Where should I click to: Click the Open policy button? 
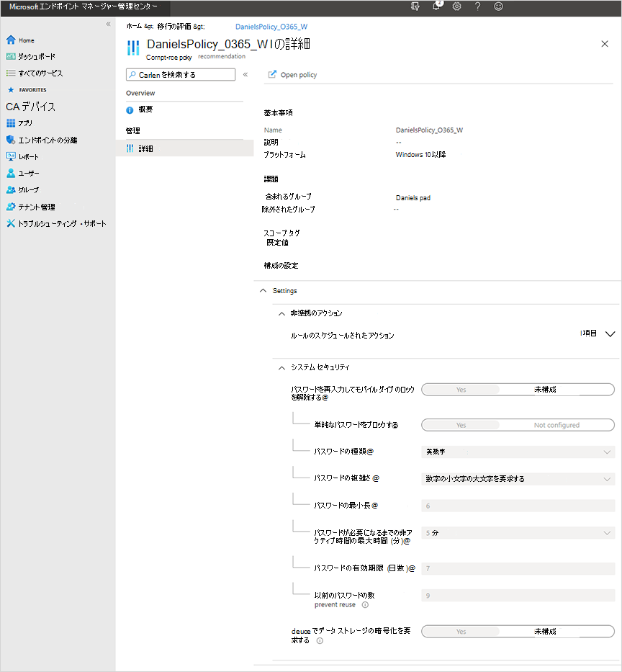293,75
